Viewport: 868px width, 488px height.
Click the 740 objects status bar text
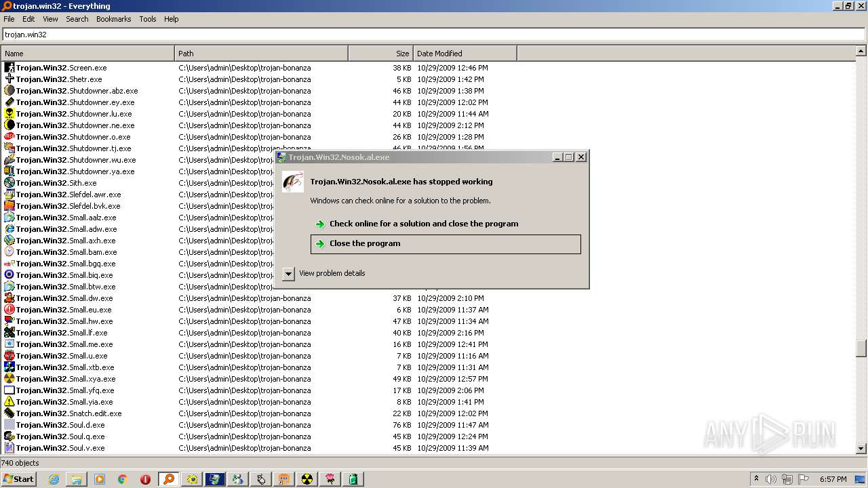[x=20, y=463]
